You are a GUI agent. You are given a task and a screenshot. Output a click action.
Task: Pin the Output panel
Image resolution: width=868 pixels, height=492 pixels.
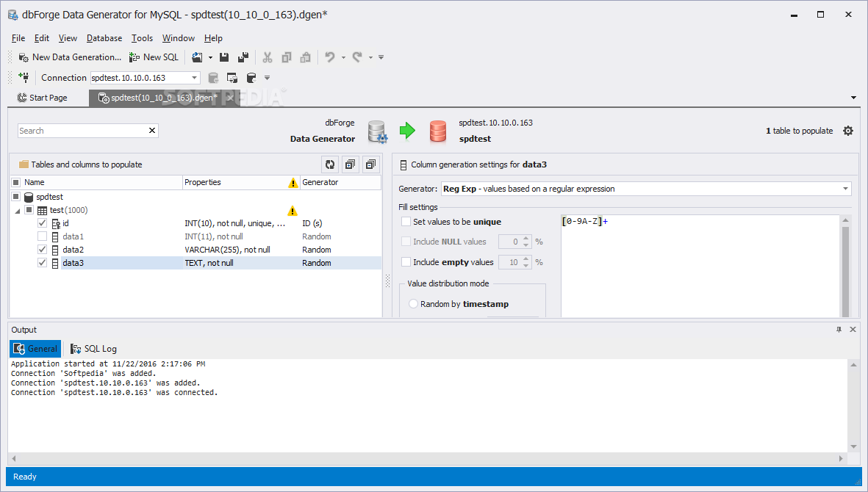click(839, 330)
